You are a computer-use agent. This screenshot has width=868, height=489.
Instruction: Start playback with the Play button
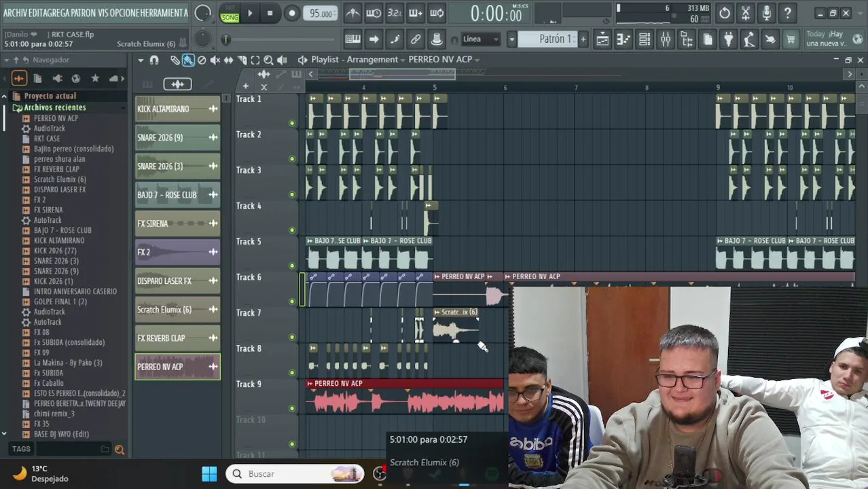click(250, 13)
